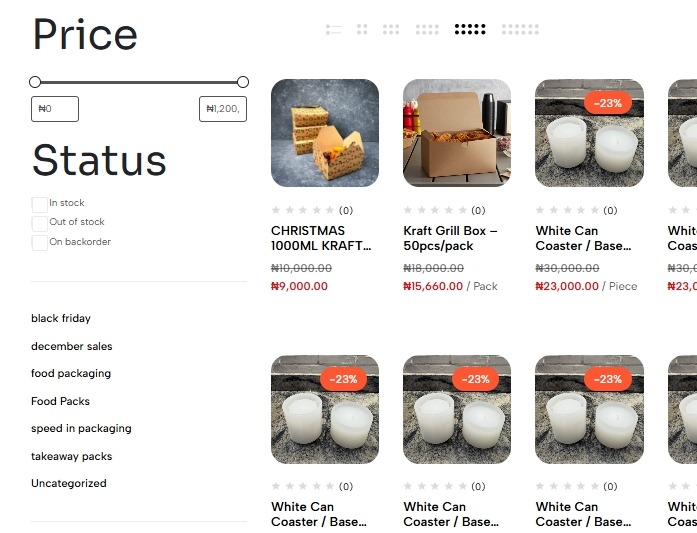The width and height of the screenshot is (697, 533).
Task: Select the five-column grid view icon
Action: pyautogui.click(x=470, y=30)
